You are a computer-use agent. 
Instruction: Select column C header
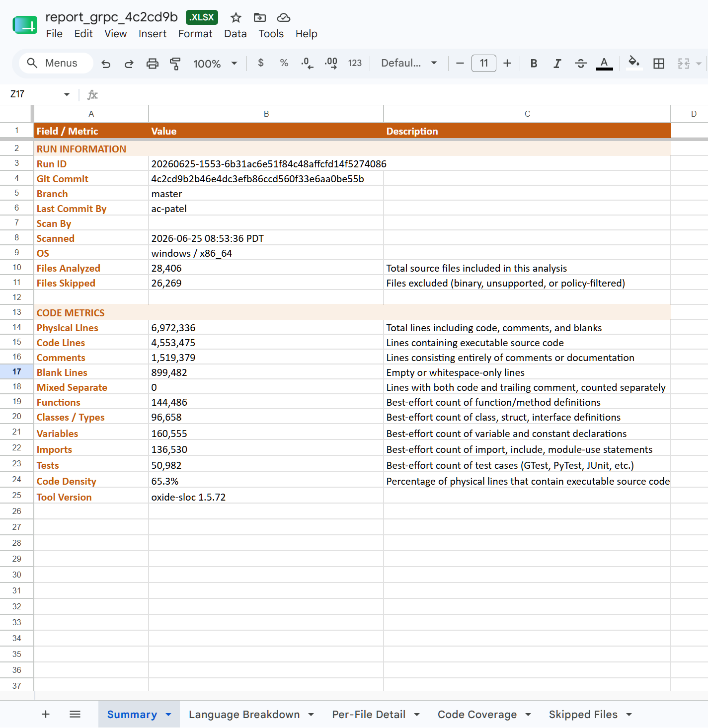(527, 114)
